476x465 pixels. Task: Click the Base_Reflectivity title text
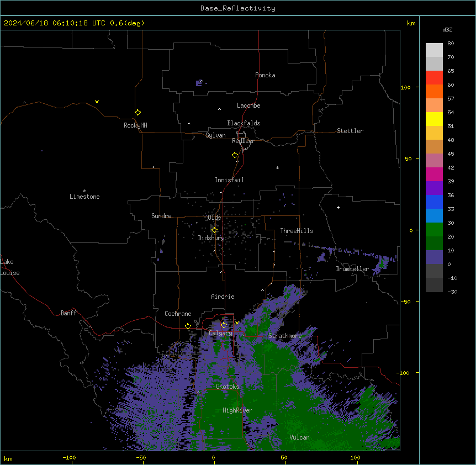coord(238,8)
